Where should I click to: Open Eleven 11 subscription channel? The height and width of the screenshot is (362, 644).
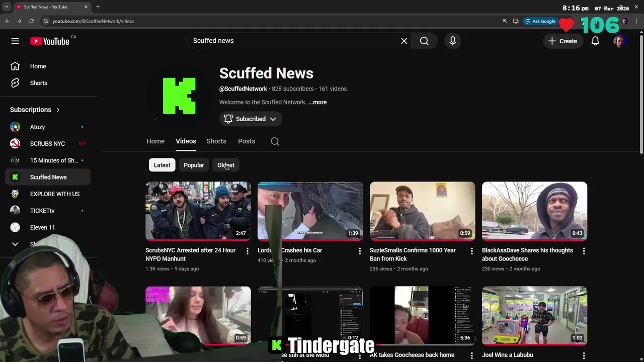pos(48,227)
